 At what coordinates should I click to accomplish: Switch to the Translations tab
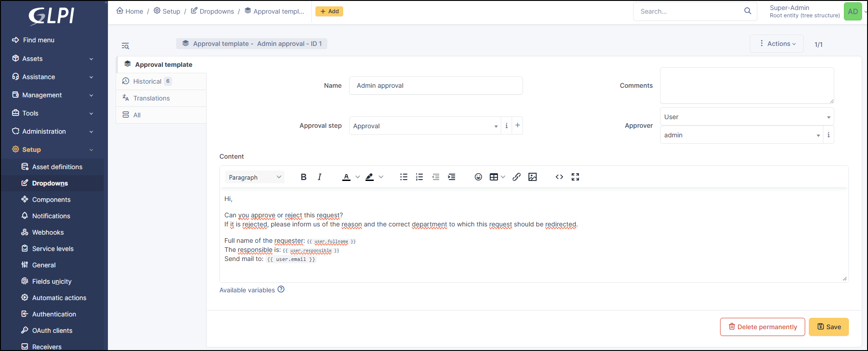pos(151,98)
